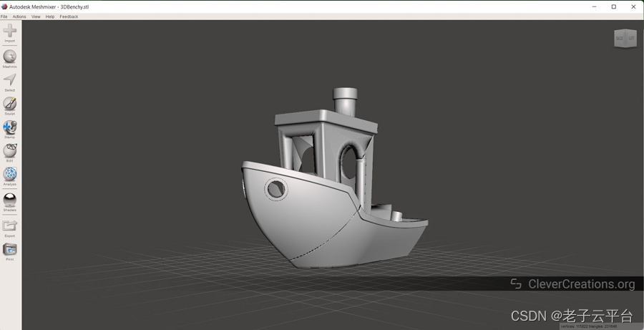The width and height of the screenshot is (644, 330).
Task: Open the Meshmix panel icon
Action: point(10,57)
